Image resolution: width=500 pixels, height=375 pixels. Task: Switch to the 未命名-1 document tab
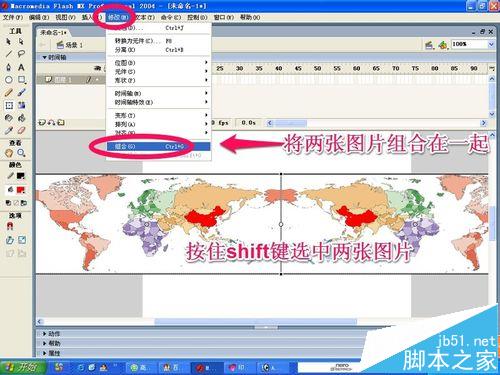(53, 32)
